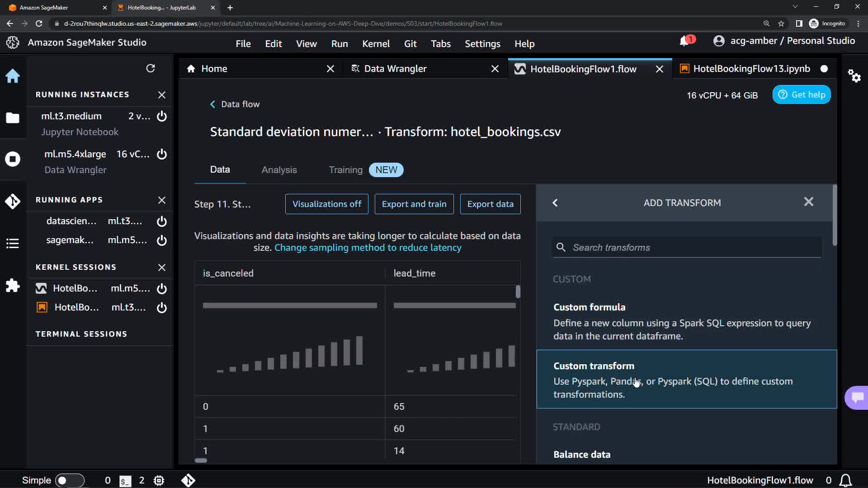Viewport: 868px width, 488px height.
Task: Turn visualizations off
Action: (x=326, y=204)
